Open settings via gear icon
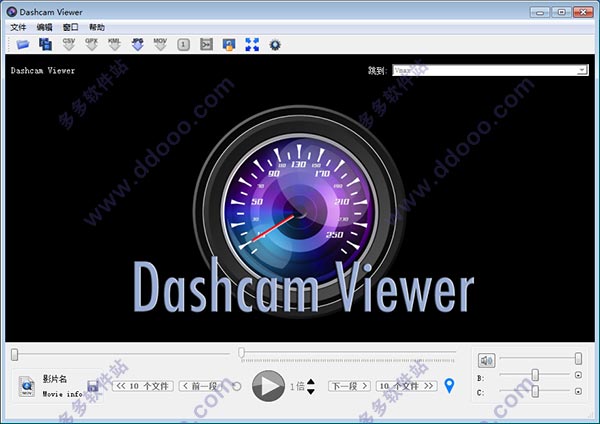The image size is (600, 424). pyautogui.click(x=275, y=45)
